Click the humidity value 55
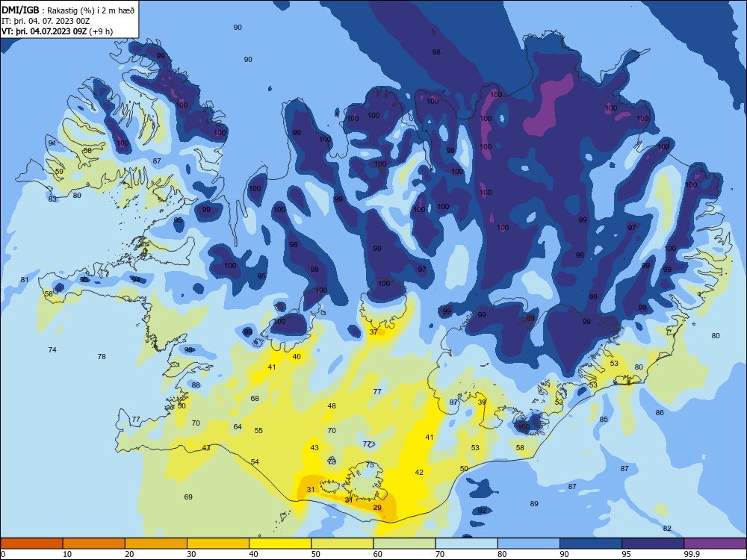747x560 pixels. pos(258,431)
